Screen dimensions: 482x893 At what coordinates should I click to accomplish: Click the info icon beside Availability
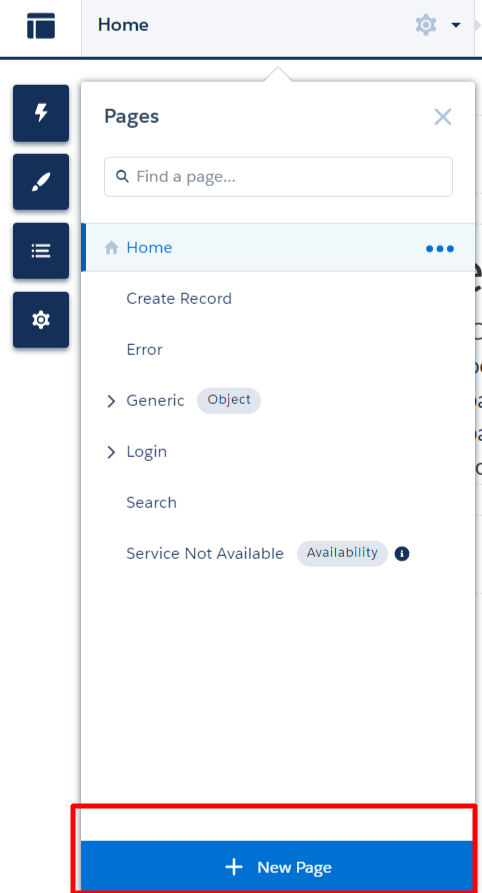pyautogui.click(x=402, y=554)
